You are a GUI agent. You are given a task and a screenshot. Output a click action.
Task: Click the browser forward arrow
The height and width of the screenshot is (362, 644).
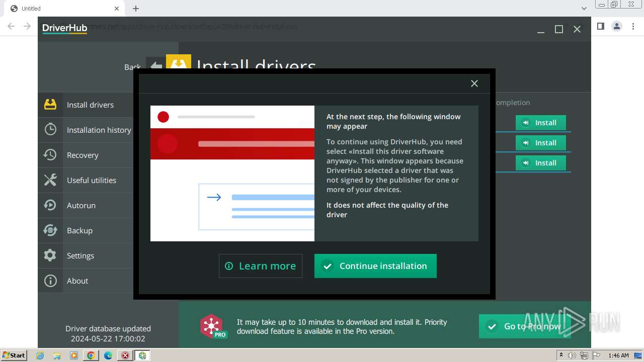(x=27, y=26)
